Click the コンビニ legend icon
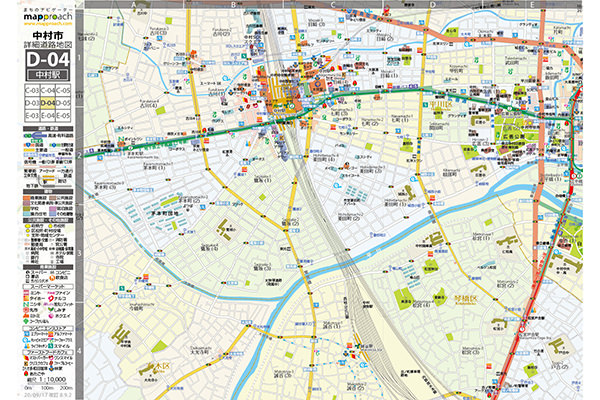The height and width of the screenshot is (400, 600). (52, 273)
